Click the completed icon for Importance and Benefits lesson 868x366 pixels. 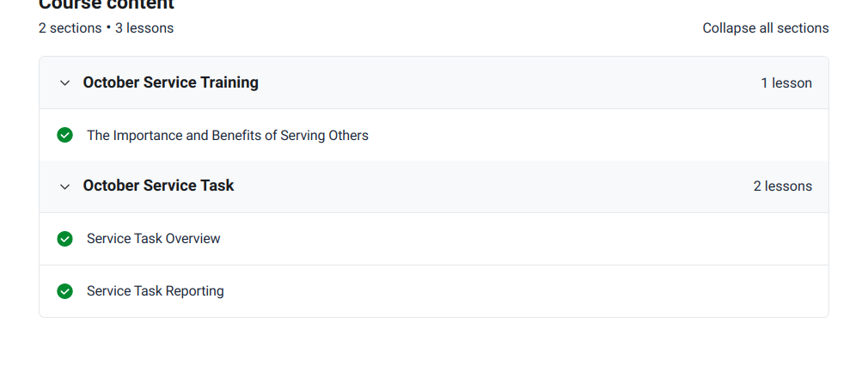[x=64, y=135]
